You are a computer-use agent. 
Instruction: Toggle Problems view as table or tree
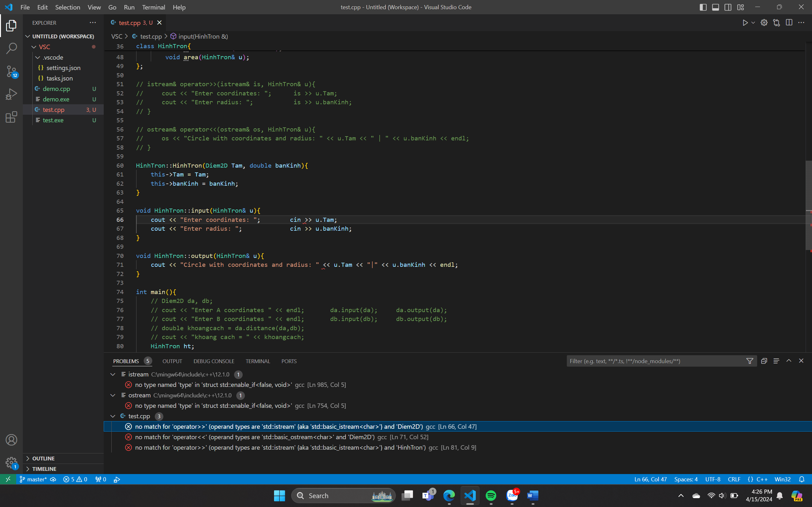coord(776,361)
